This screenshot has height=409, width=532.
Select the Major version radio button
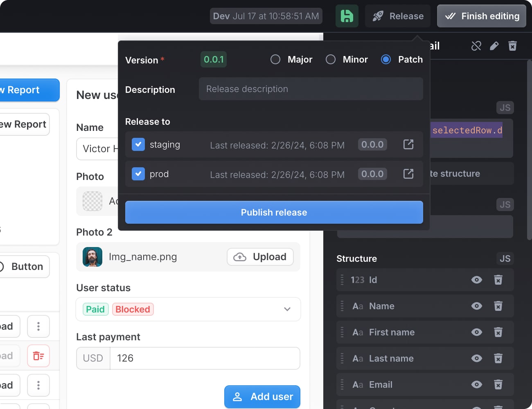(275, 59)
